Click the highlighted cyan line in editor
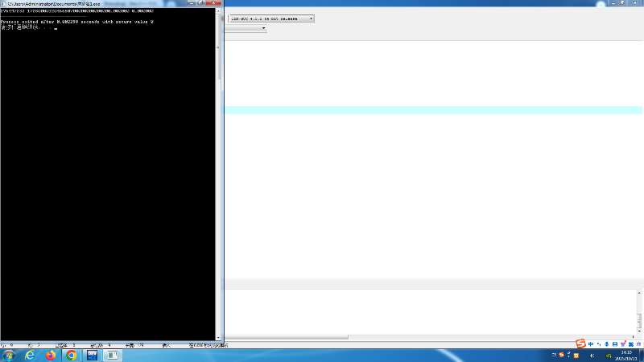Viewport: 644px width, 362px height. [x=433, y=110]
